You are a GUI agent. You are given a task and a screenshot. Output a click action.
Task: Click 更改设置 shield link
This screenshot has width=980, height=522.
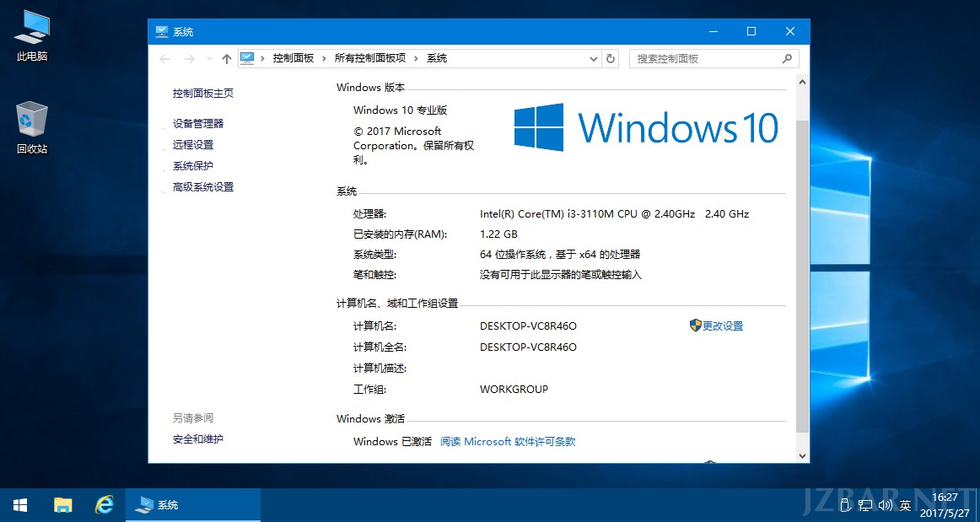coord(716,326)
